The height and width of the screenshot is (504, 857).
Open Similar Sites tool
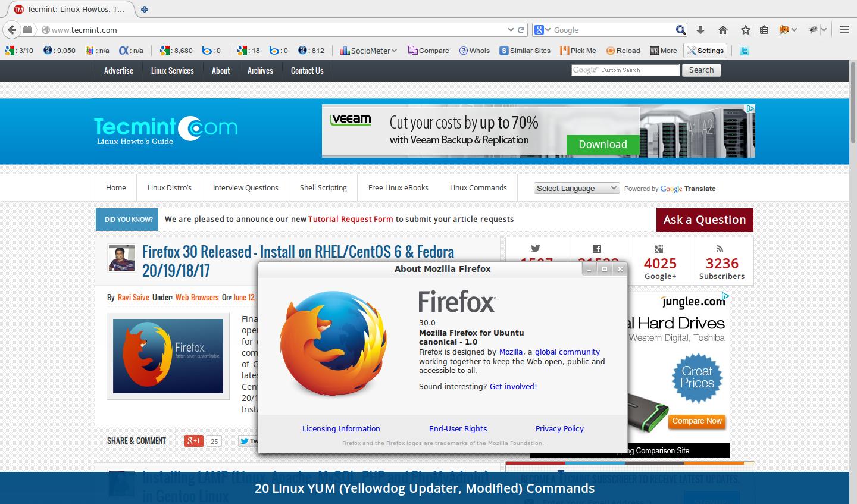click(525, 51)
